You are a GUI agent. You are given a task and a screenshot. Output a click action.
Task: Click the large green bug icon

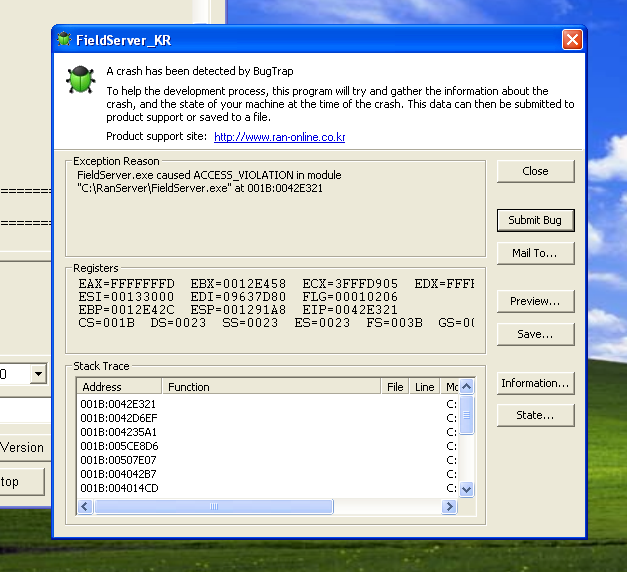(x=81, y=80)
